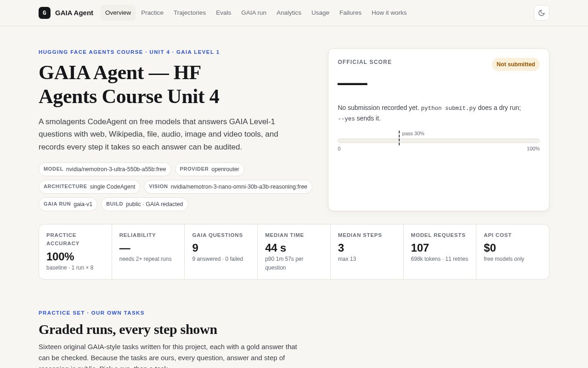Toggle dark mode with the moon icon
This screenshot has height=368, width=588.
542,13
